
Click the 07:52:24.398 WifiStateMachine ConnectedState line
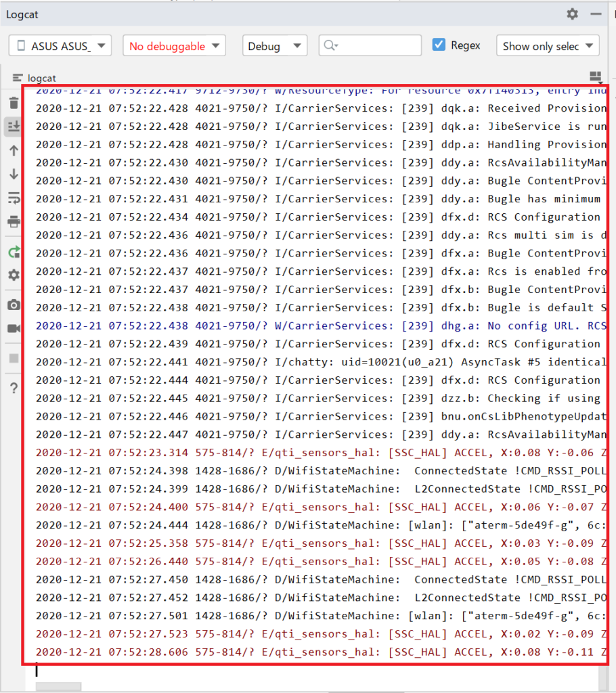[x=321, y=471]
